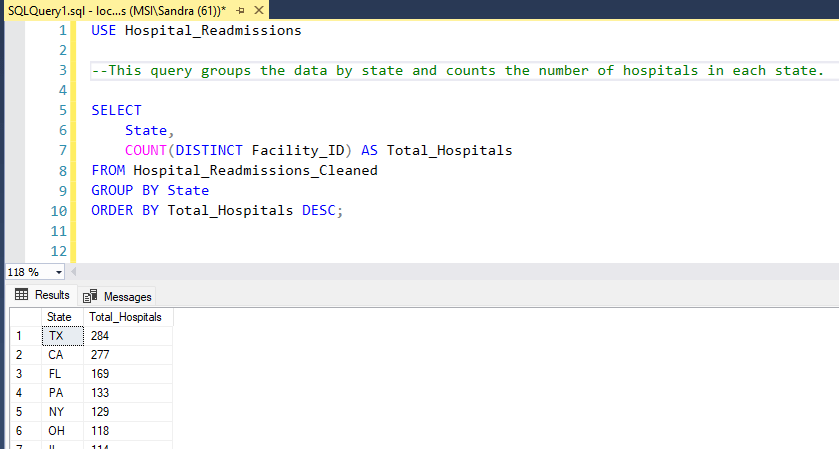Click the Messages tab icon
This screenshot has width=839, height=449.
[90, 296]
